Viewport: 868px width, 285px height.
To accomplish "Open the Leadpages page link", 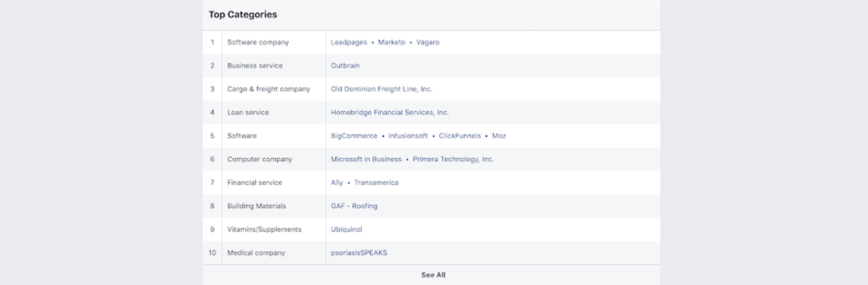I will click(x=349, y=42).
